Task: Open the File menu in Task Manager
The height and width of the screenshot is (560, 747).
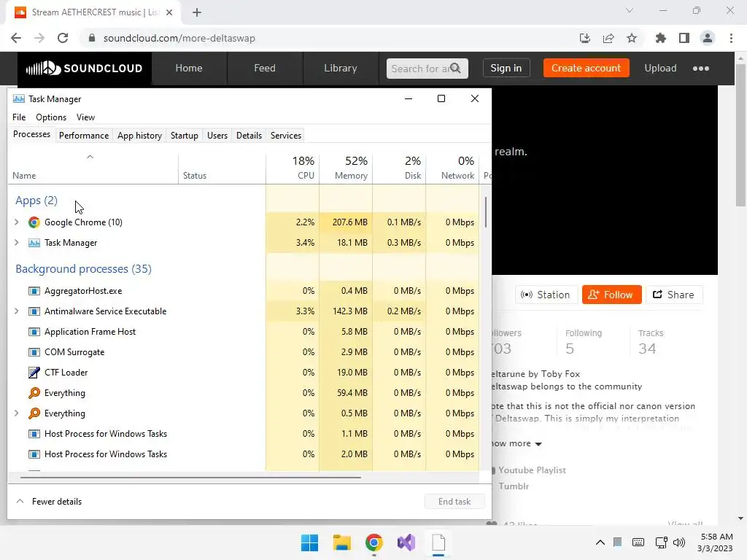Action: coord(19,117)
